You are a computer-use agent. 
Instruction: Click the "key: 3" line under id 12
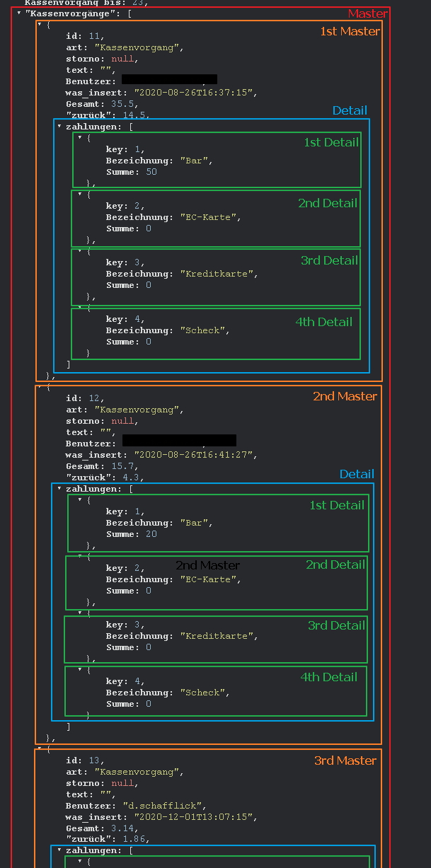tap(125, 625)
